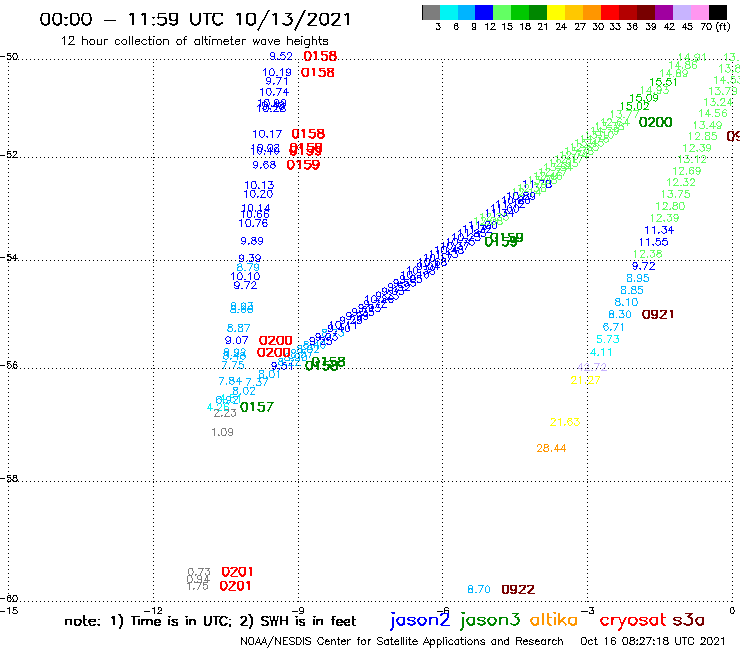Click the jason3 satellite legend label
This screenshot has height=650, width=740.
tap(490, 620)
